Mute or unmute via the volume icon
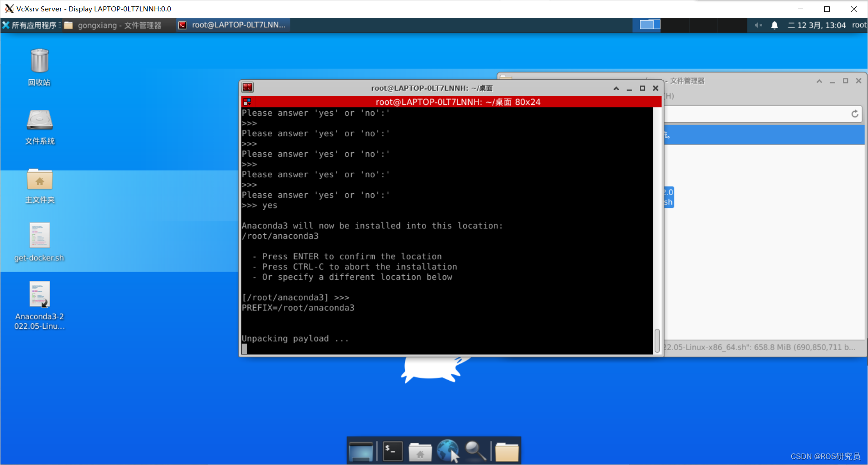Viewport: 868px width, 465px height. [758, 25]
